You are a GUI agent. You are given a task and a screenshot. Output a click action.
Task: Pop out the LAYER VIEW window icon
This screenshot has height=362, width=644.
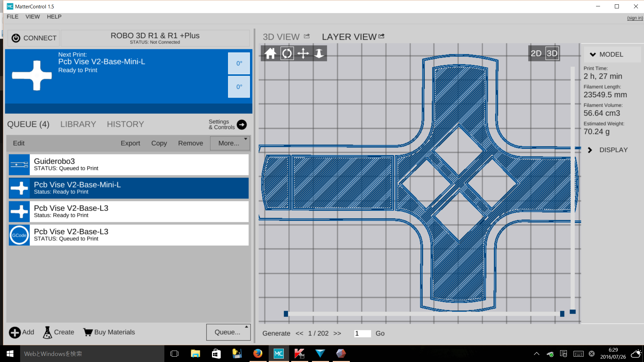click(x=381, y=36)
